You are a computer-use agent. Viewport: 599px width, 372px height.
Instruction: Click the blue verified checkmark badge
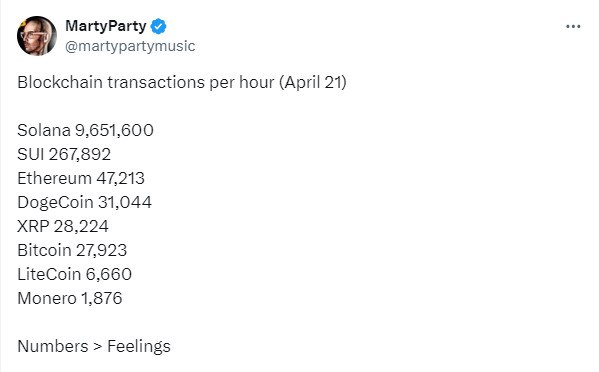(x=159, y=26)
